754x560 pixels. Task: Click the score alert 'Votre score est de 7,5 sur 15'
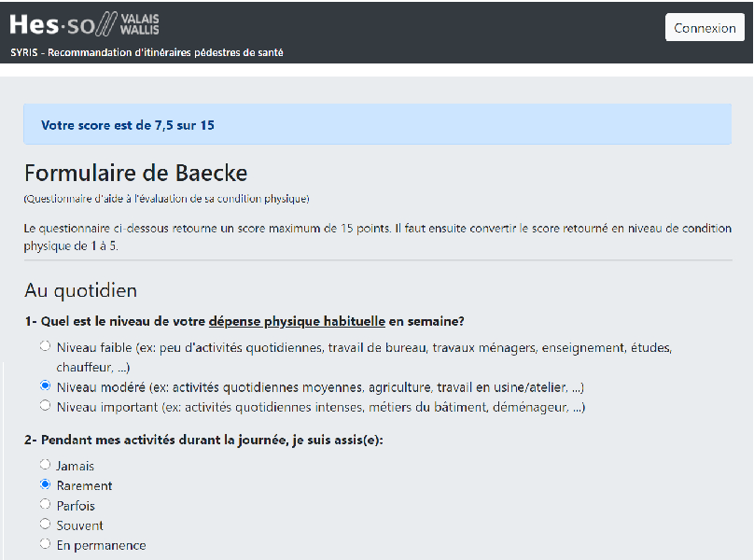[378, 125]
